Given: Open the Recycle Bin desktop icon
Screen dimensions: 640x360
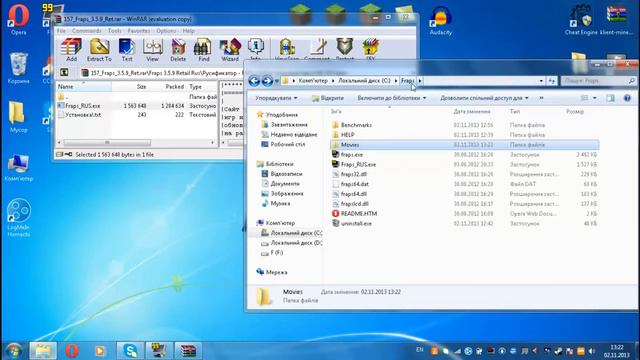Looking at the screenshot, I should pyautogui.click(x=18, y=68).
